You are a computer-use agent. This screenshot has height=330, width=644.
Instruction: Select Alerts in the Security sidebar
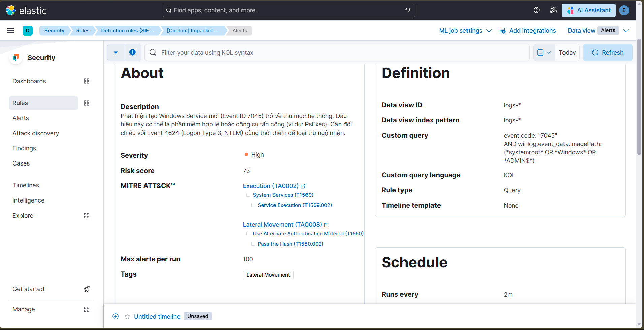[x=21, y=118]
